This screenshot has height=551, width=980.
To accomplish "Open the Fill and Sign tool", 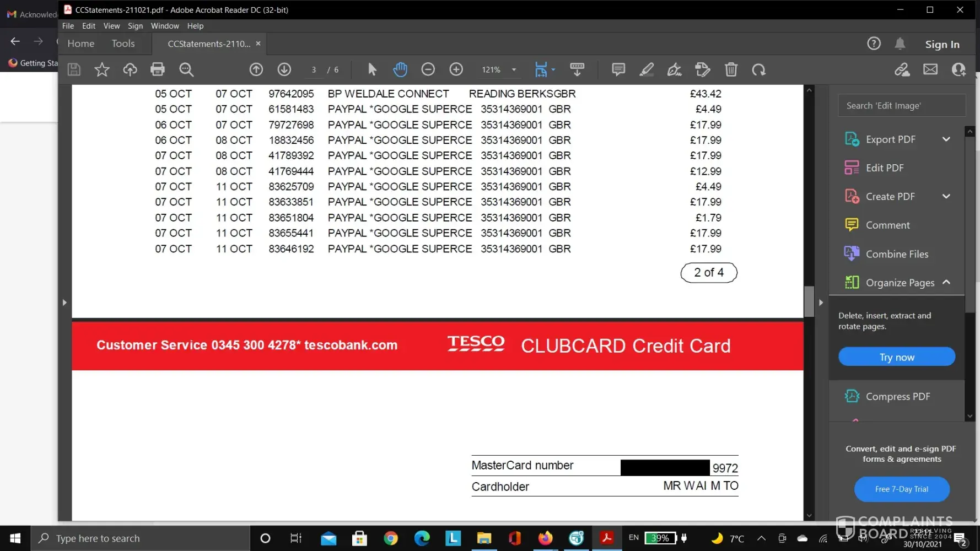I will (675, 69).
